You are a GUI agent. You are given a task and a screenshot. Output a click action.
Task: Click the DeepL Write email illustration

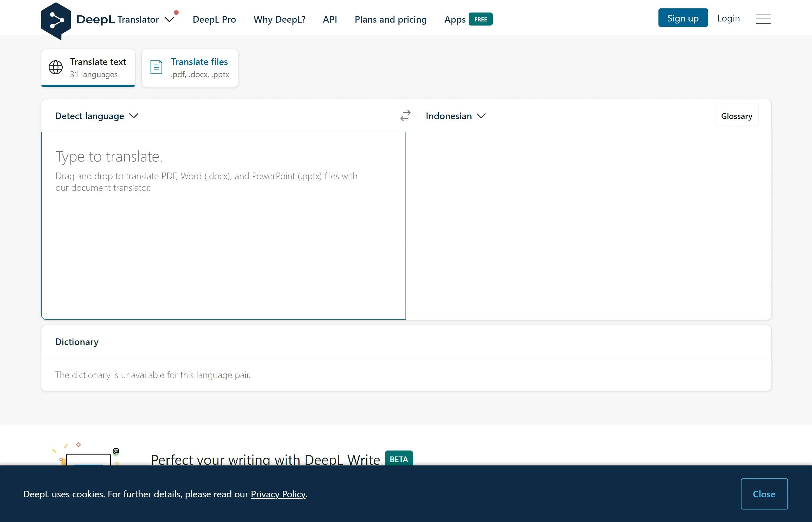click(x=86, y=454)
